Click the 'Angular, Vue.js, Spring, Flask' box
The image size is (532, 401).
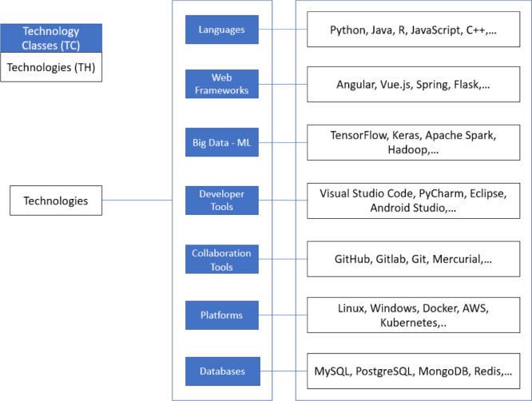tap(413, 84)
